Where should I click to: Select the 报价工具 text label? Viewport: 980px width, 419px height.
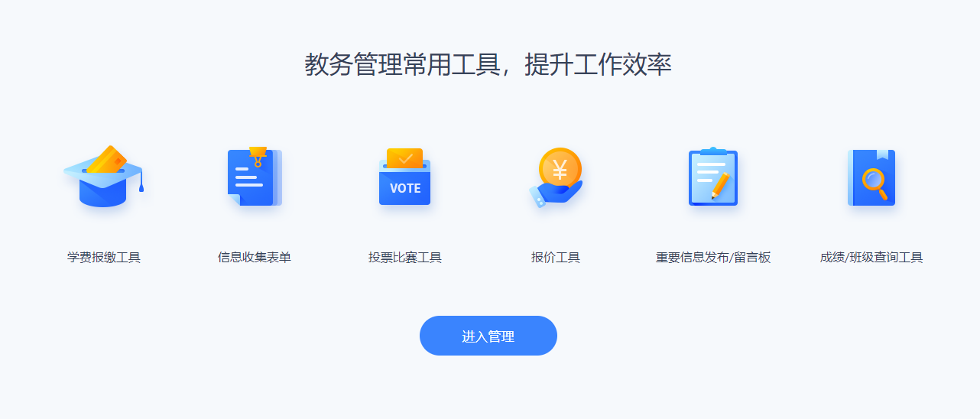[556, 258]
